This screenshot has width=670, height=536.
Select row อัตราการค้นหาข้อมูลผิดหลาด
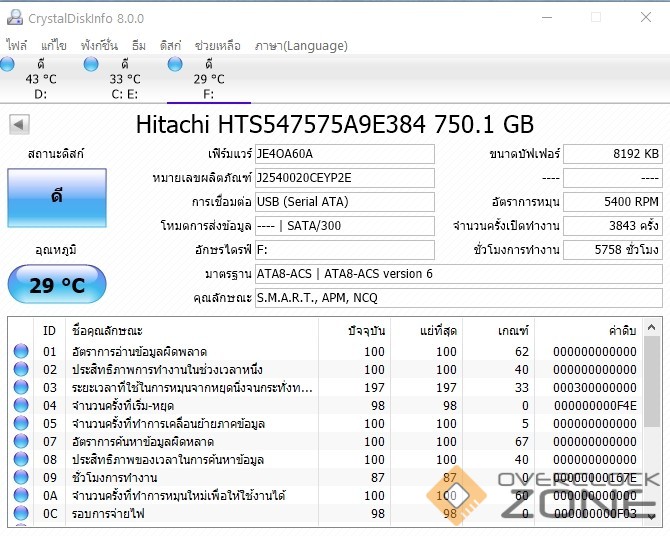[x=325, y=441]
